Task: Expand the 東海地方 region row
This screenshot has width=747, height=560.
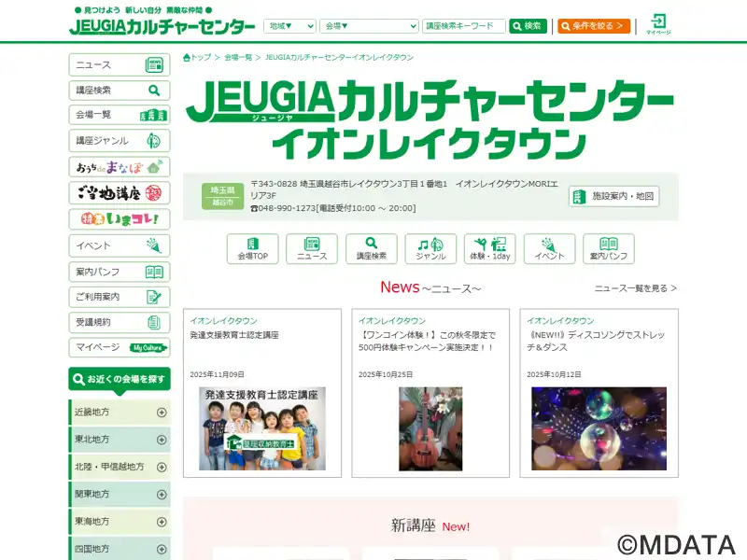Action: [x=120, y=522]
